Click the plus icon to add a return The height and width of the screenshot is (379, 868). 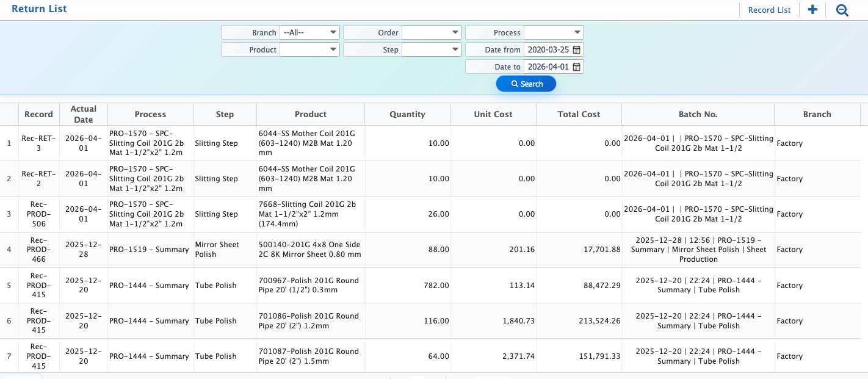(x=812, y=10)
